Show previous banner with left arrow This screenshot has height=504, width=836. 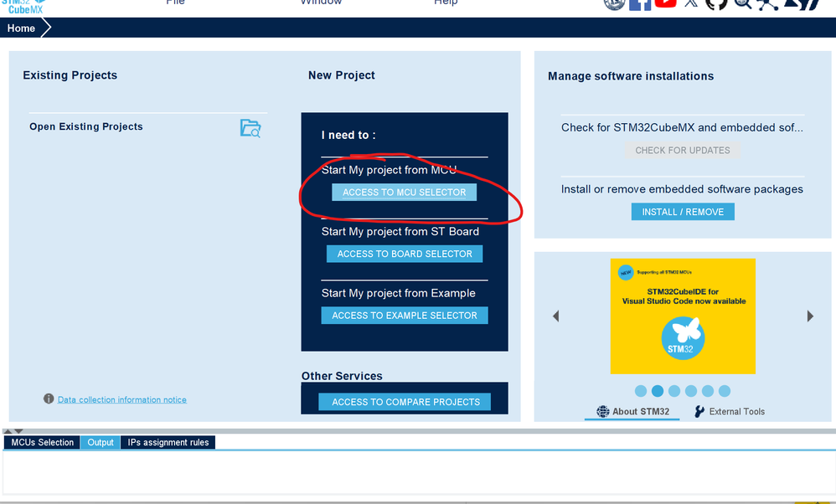(x=555, y=316)
